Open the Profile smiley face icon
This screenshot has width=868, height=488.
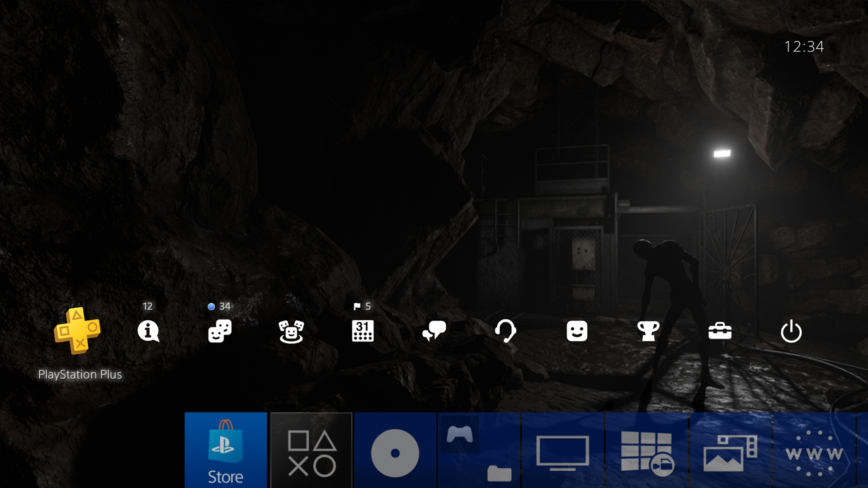(x=577, y=331)
